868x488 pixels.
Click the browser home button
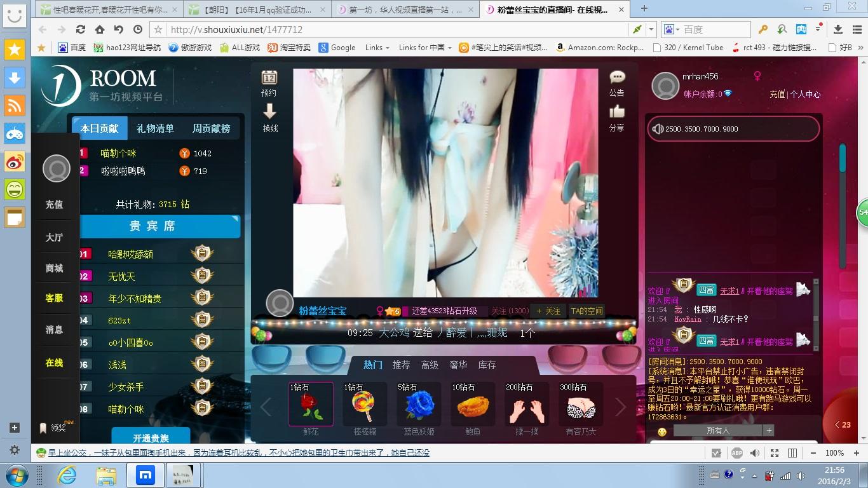point(100,29)
